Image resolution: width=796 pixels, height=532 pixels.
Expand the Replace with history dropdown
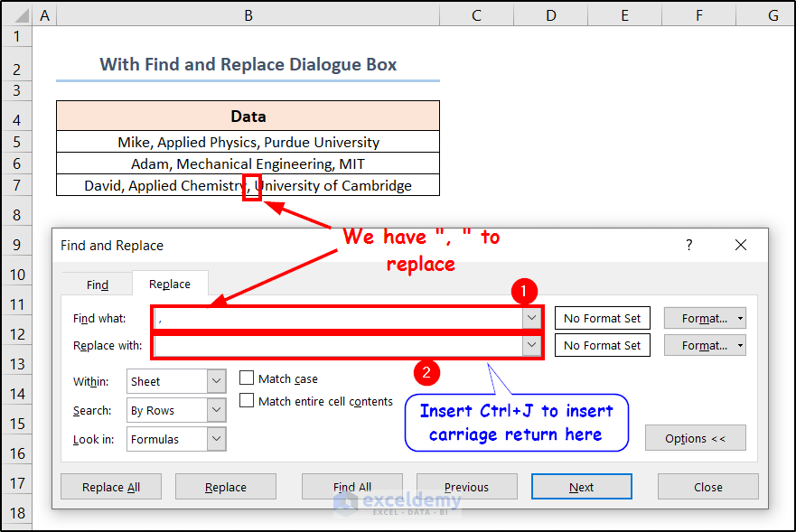pos(530,345)
